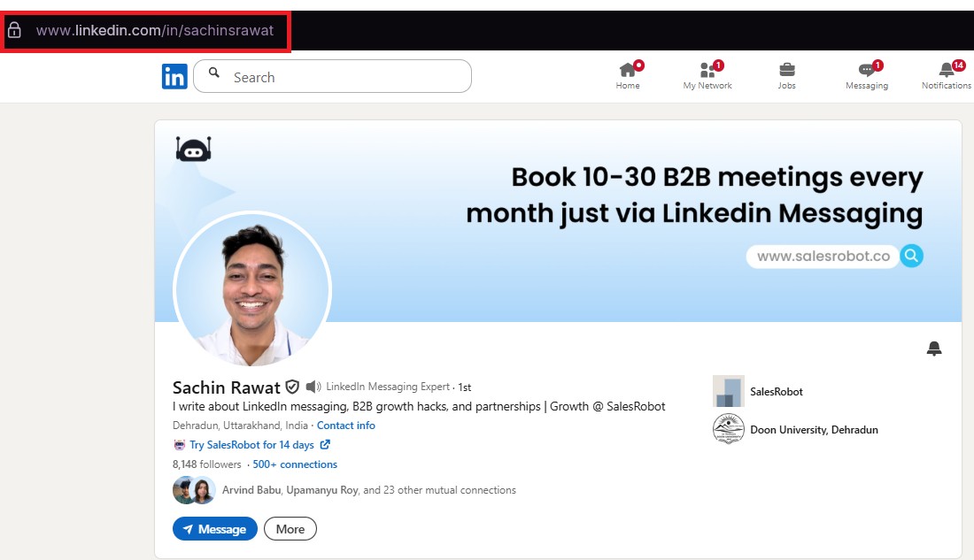
Task: Click the LinkedIn logo
Action: (174, 76)
